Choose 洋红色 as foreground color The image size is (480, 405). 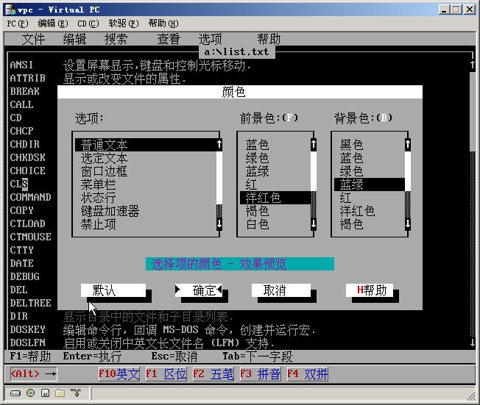(275, 198)
